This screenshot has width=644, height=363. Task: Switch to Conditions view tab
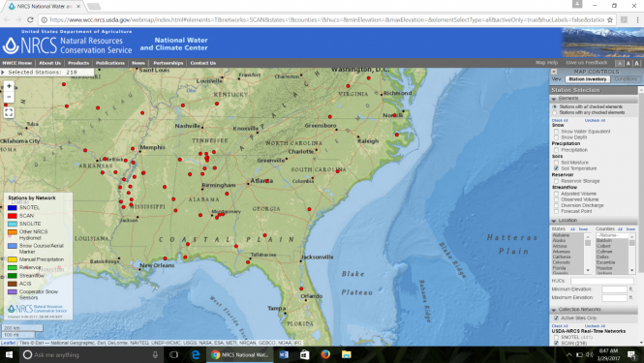pyautogui.click(x=626, y=78)
